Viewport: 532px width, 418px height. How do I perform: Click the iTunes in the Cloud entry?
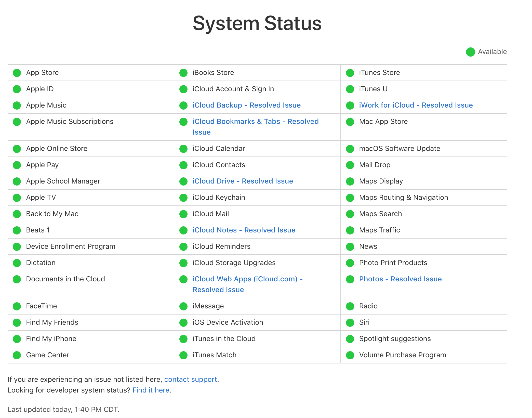tap(224, 339)
